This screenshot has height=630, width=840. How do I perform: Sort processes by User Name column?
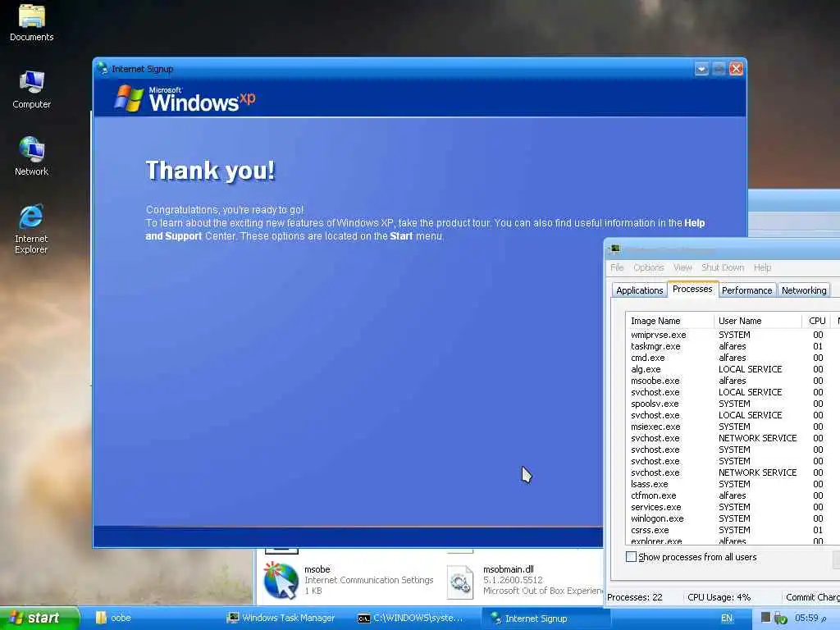click(x=758, y=321)
